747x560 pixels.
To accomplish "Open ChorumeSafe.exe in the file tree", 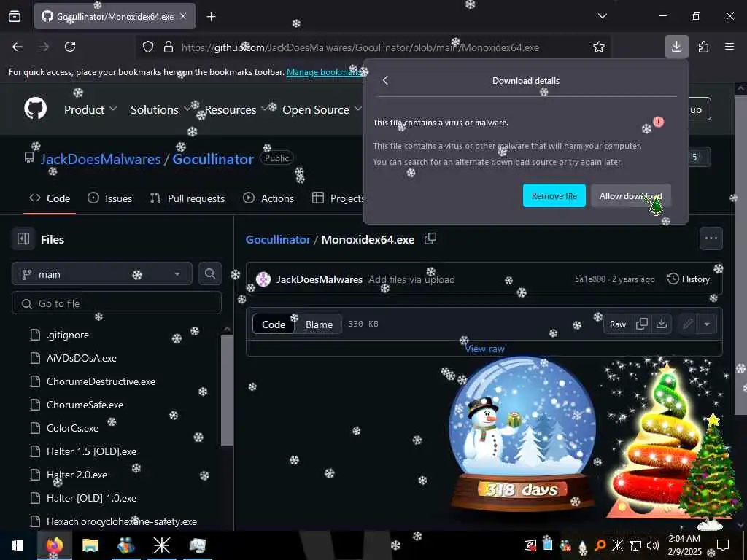I will [x=85, y=405].
